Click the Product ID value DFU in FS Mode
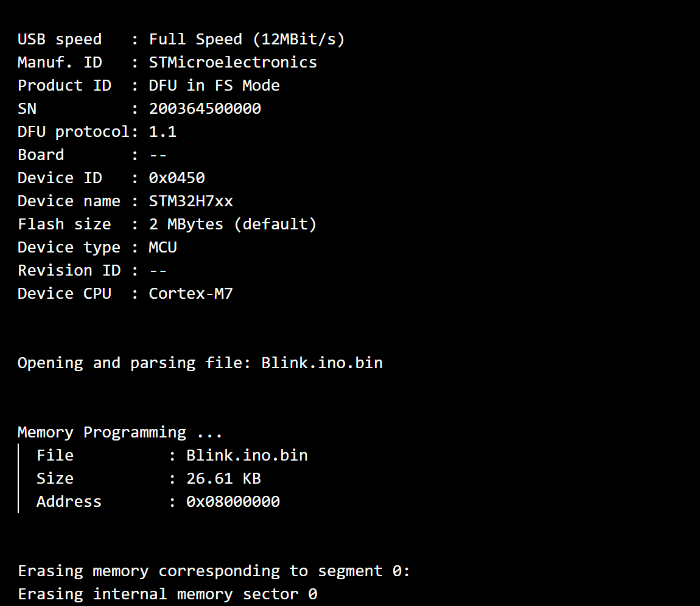The height and width of the screenshot is (606, 700). coord(214,86)
